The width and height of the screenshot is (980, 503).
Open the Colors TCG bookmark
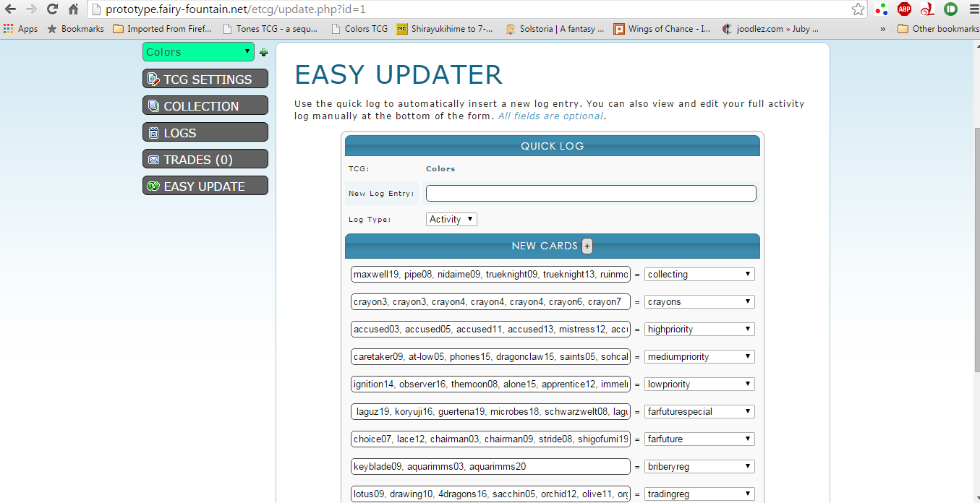coord(359,29)
